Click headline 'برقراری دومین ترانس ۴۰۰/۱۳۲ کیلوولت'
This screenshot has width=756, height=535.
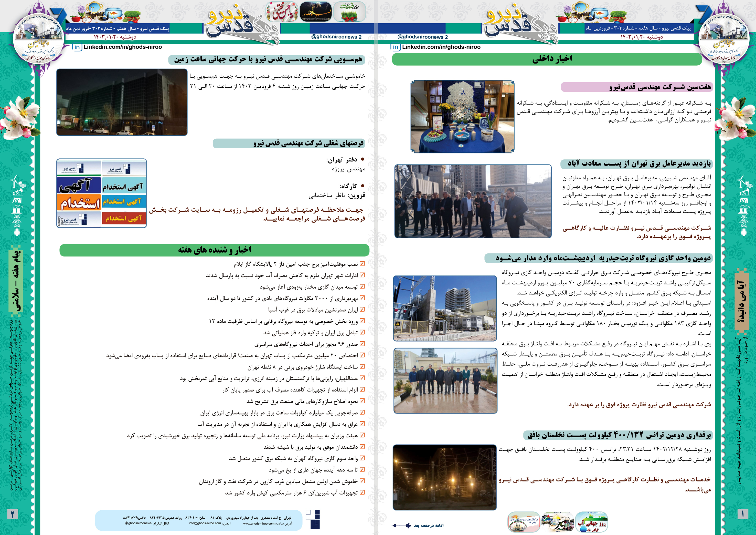coord(619,435)
